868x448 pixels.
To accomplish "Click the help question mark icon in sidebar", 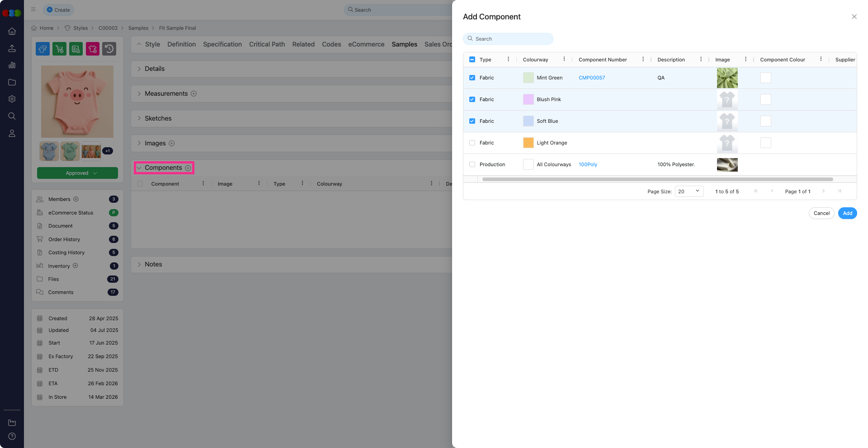I will (x=12, y=436).
